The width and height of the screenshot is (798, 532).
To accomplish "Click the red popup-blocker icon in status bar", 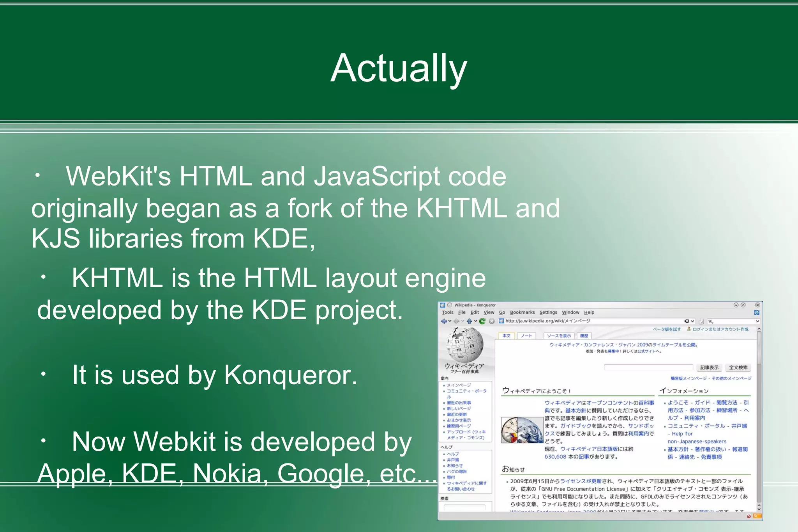I will pos(749,516).
